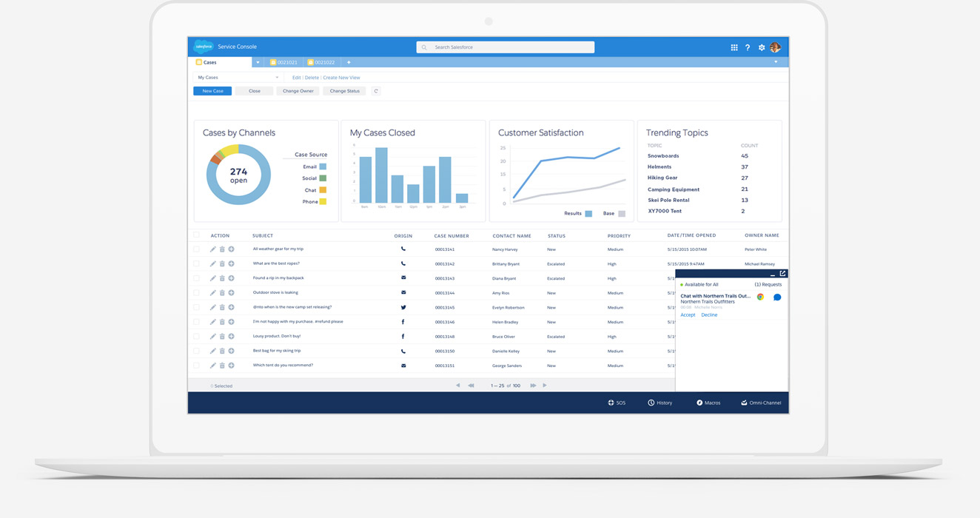980x518 pixels.
Task: Open the App Launcher grid icon
Action: (x=734, y=47)
